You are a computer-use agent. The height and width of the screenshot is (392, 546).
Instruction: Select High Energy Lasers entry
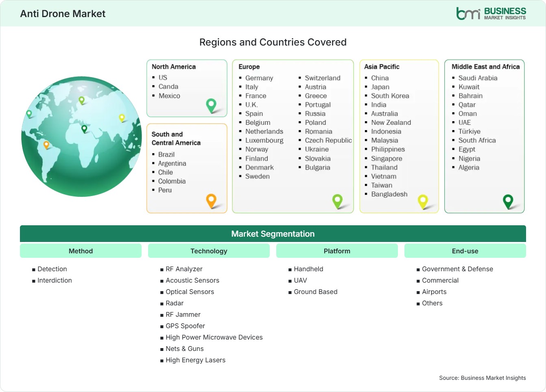[x=195, y=360]
